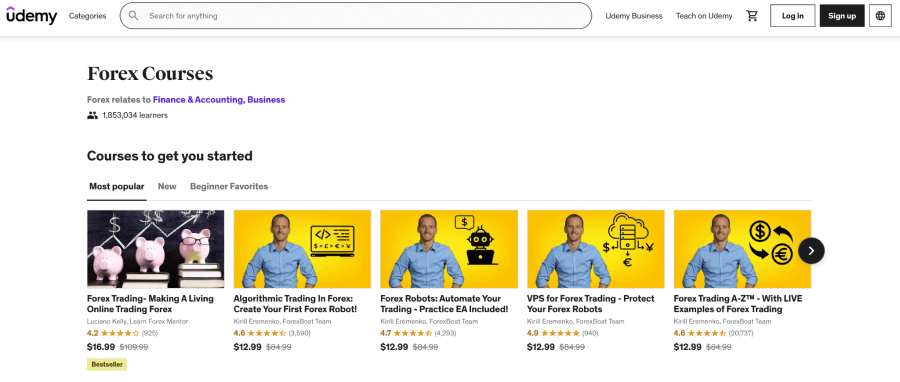Click the 1,853,034 learners text
The image size is (900, 382).
click(x=135, y=115)
